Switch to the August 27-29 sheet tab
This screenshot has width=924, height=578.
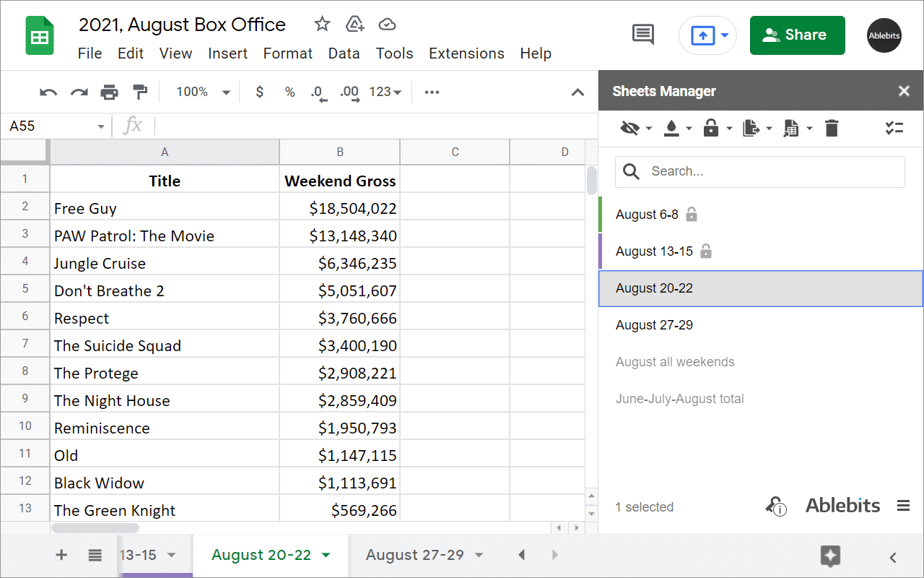(x=416, y=555)
